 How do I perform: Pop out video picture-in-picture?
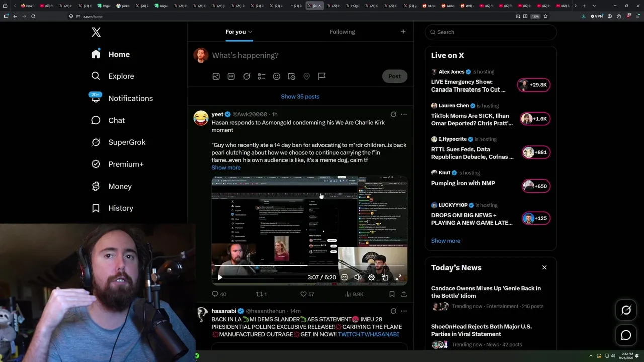[x=385, y=277]
